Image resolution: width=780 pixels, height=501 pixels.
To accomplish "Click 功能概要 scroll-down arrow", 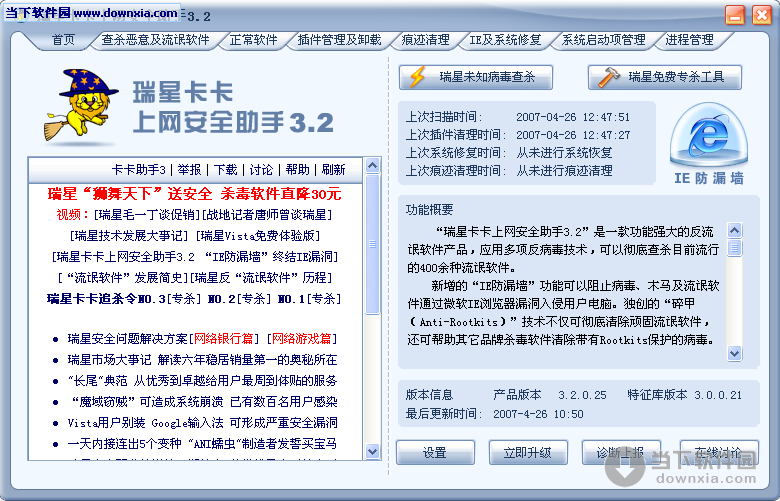I will point(735,353).
